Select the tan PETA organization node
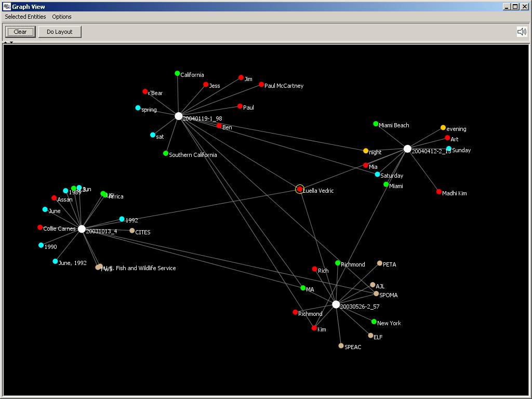 click(x=380, y=263)
